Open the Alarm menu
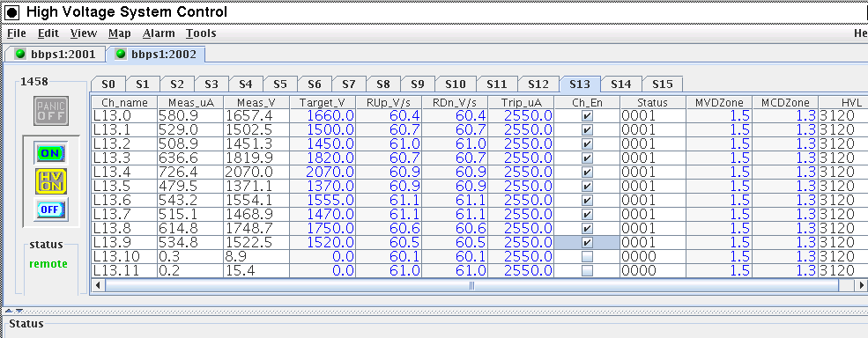Image resolution: width=868 pixels, height=338 pixels. (x=159, y=33)
